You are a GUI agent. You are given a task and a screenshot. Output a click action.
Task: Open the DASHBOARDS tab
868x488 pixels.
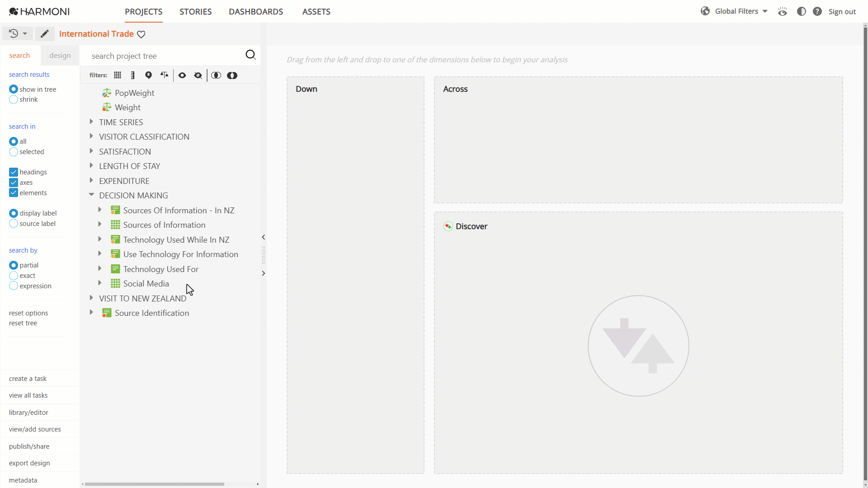tap(256, 12)
